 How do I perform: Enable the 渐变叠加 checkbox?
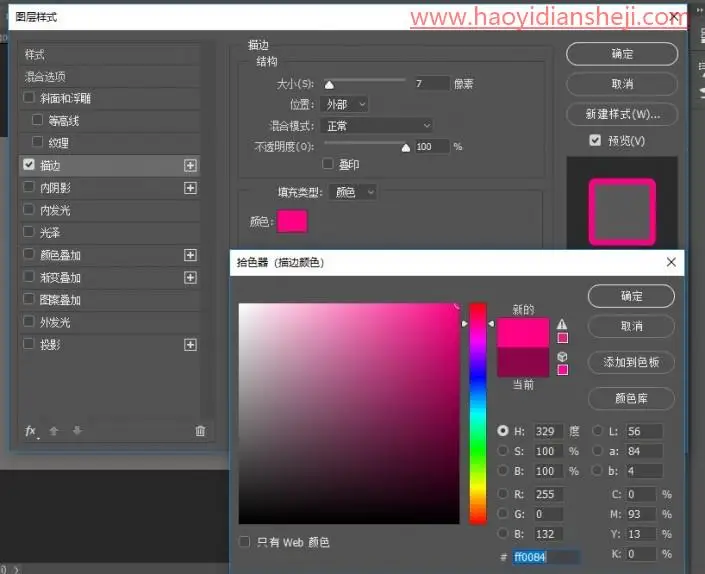point(29,276)
